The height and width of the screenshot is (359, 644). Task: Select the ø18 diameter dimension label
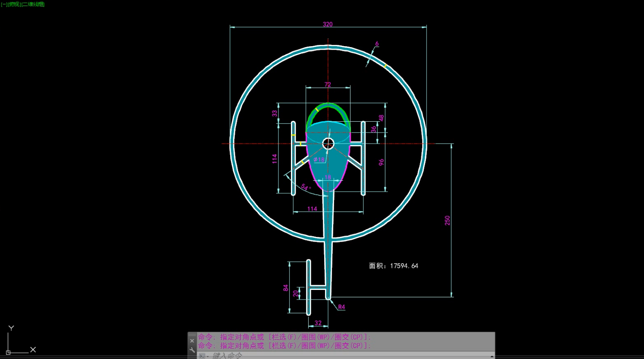(319, 160)
